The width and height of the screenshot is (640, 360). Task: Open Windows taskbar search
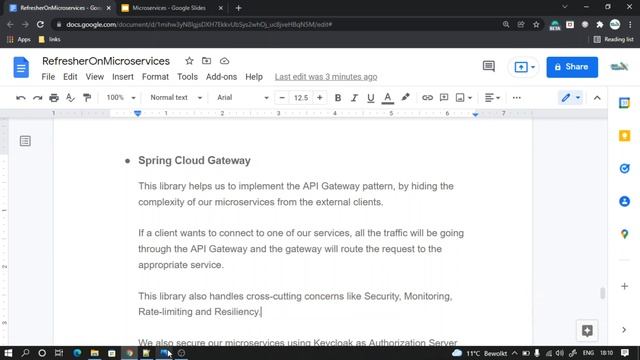pyautogui.click(x=25, y=353)
